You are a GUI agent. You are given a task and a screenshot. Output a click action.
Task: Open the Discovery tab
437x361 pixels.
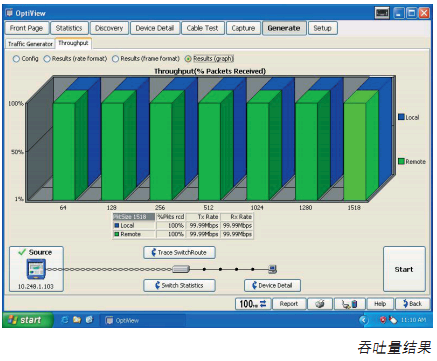click(x=109, y=28)
